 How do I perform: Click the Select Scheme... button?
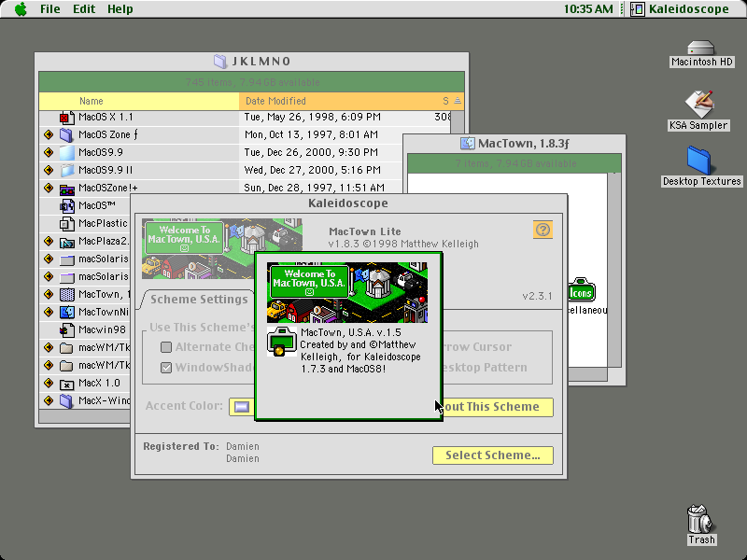click(x=493, y=455)
